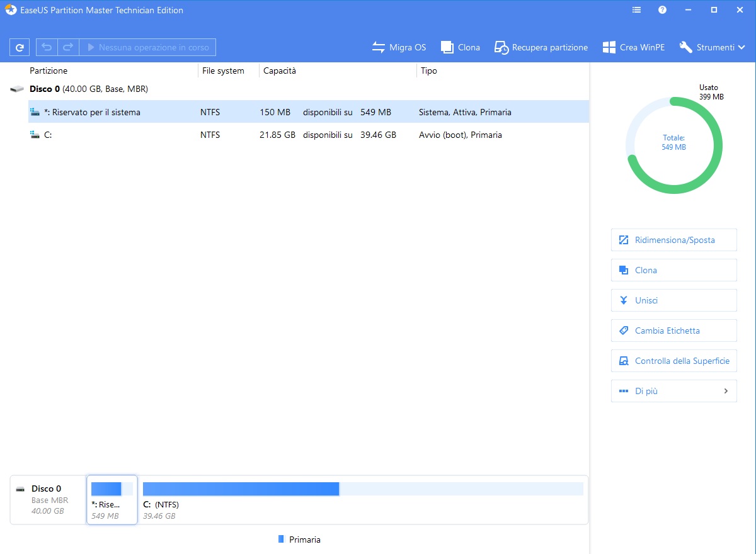Click Ridimensiona/Sposta button

tap(674, 240)
